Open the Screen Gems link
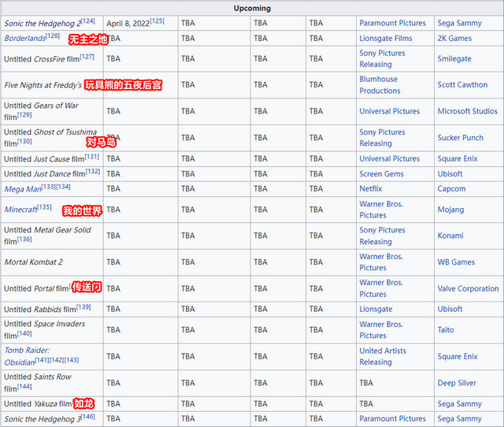The image size is (504, 427). tap(381, 174)
